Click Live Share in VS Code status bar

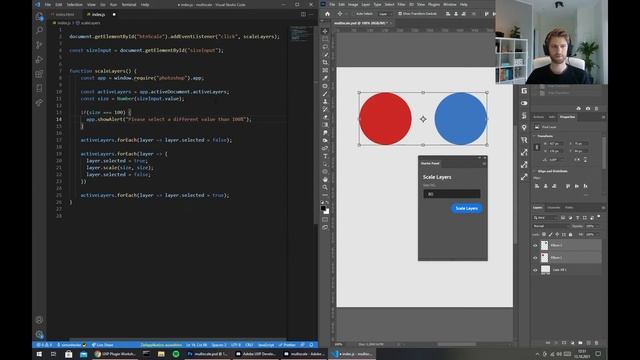(102, 345)
